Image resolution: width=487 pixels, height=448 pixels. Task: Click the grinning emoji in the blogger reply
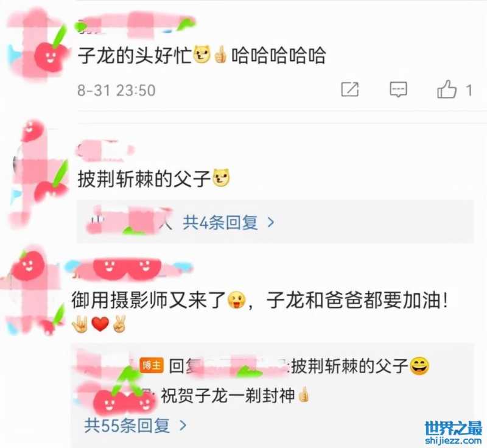click(419, 366)
